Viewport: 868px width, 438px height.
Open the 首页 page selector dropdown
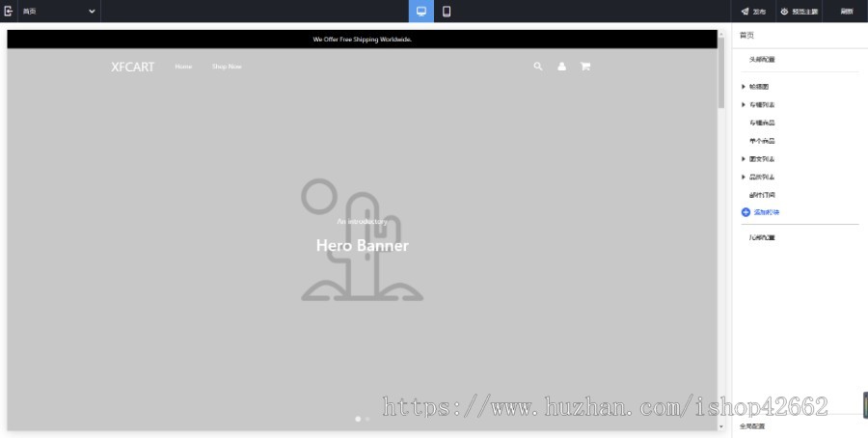(x=59, y=11)
